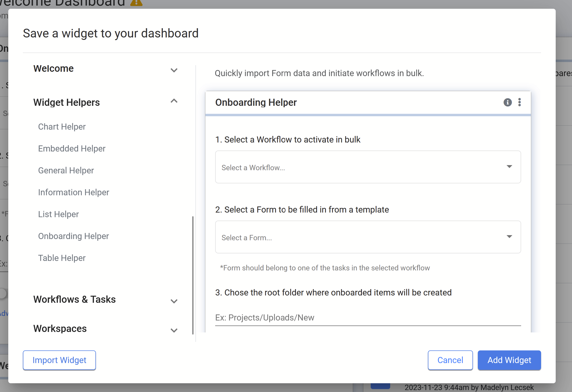Select Table Helper widget
572x392 pixels.
[x=62, y=258]
